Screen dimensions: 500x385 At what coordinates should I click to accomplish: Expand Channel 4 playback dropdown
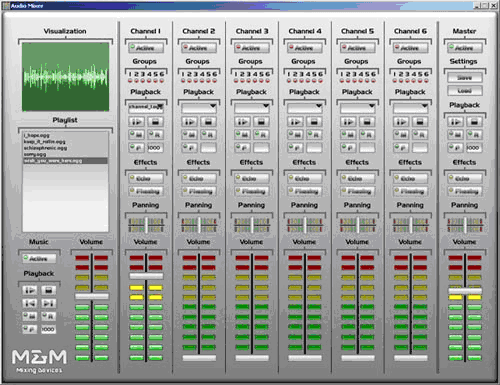[x=305, y=107]
